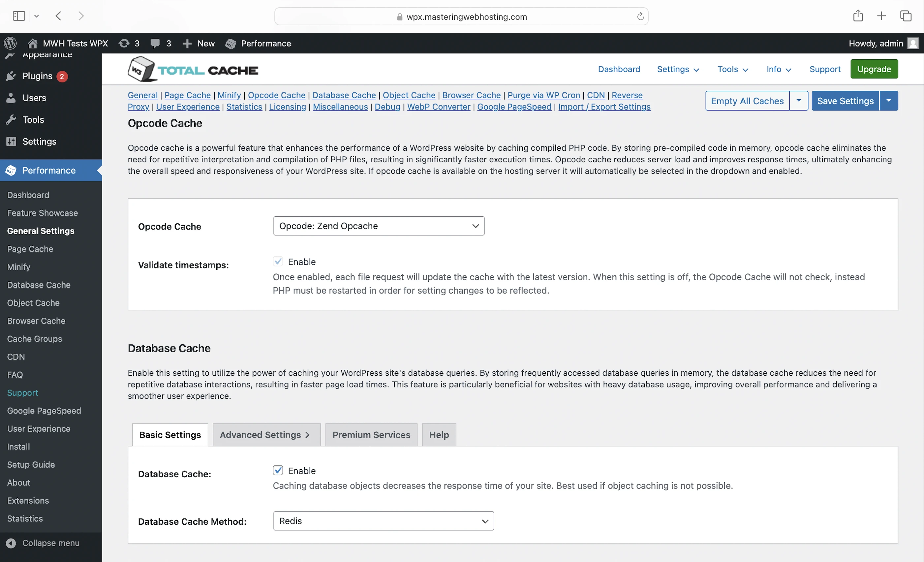
Task: Expand the Save Settings dropdown arrow
Action: 888,101
